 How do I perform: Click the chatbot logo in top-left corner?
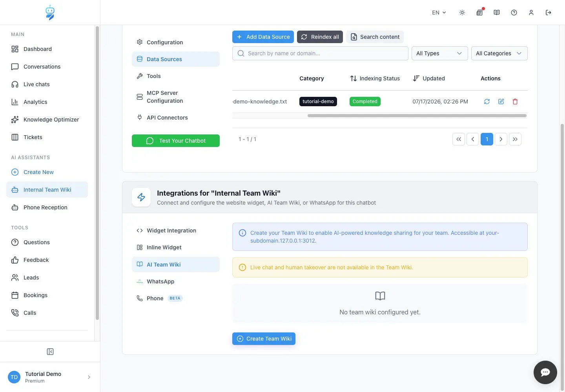[x=50, y=13]
